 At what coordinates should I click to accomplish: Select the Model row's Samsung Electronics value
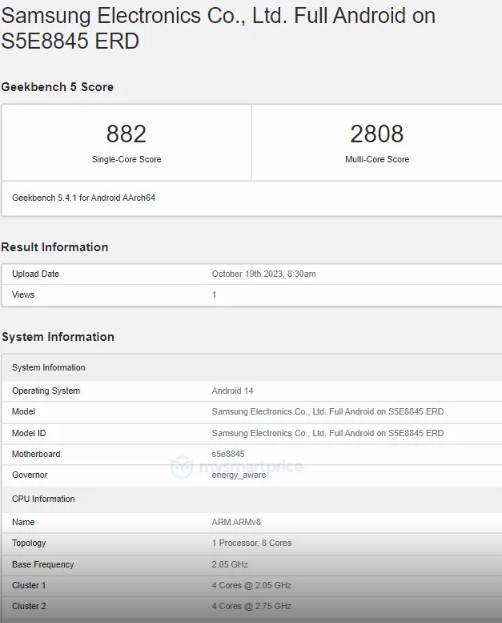pos(328,412)
